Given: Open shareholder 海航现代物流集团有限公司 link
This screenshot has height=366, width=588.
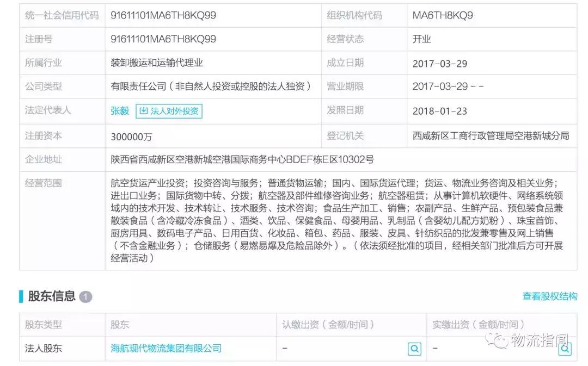Looking at the screenshot, I should coord(165,349).
